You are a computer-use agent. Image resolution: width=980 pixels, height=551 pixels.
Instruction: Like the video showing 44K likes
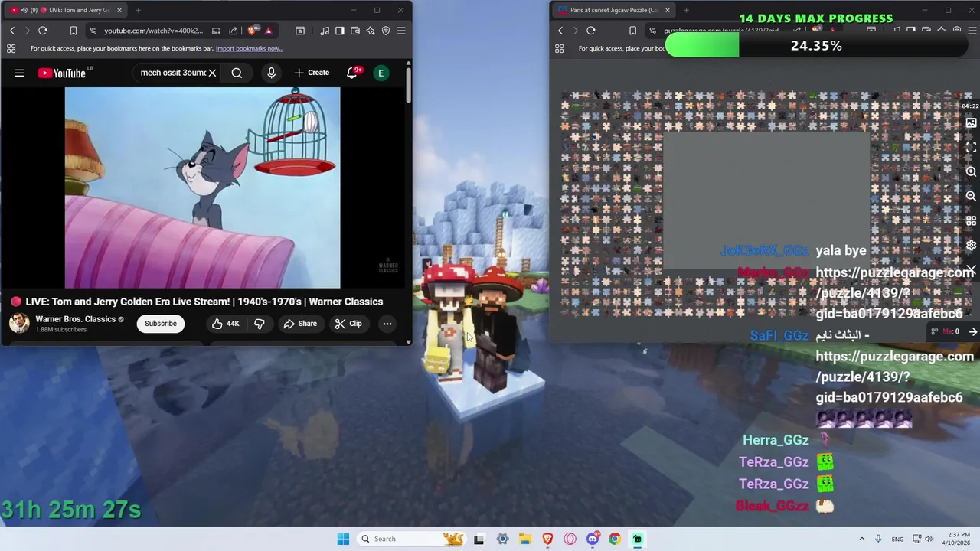click(x=227, y=324)
